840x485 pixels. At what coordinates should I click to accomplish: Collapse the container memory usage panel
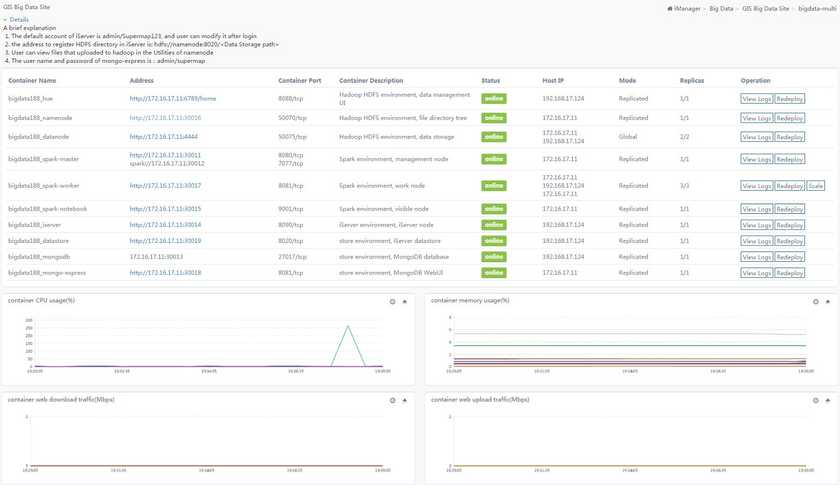click(828, 302)
